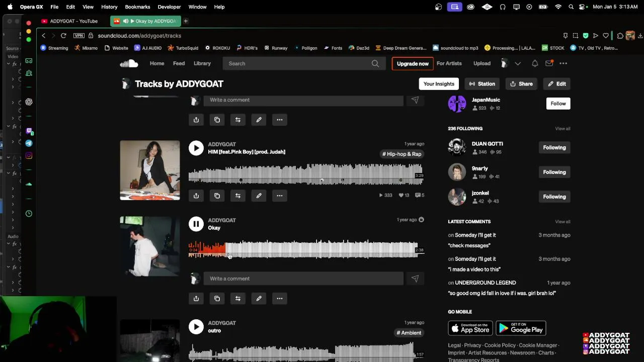Open the notifications bell
Viewport: 644px width, 362px height.
(x=535, y=63)
